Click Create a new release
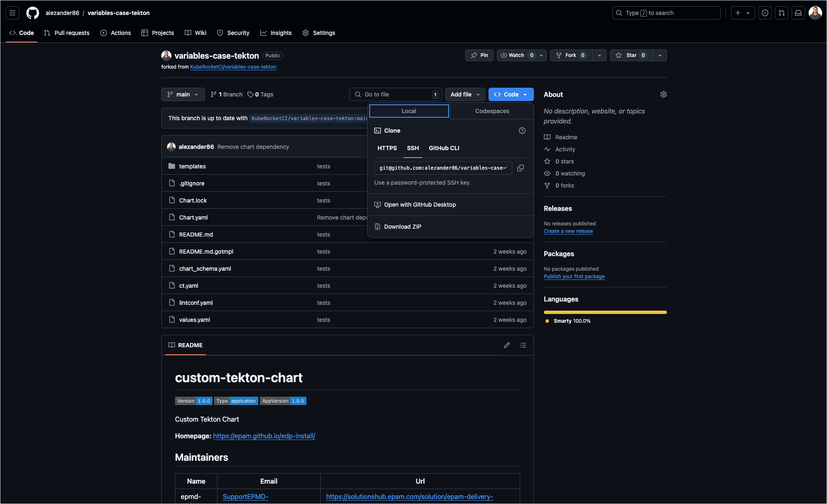The image size is (827, 504). tap(568, 231)
